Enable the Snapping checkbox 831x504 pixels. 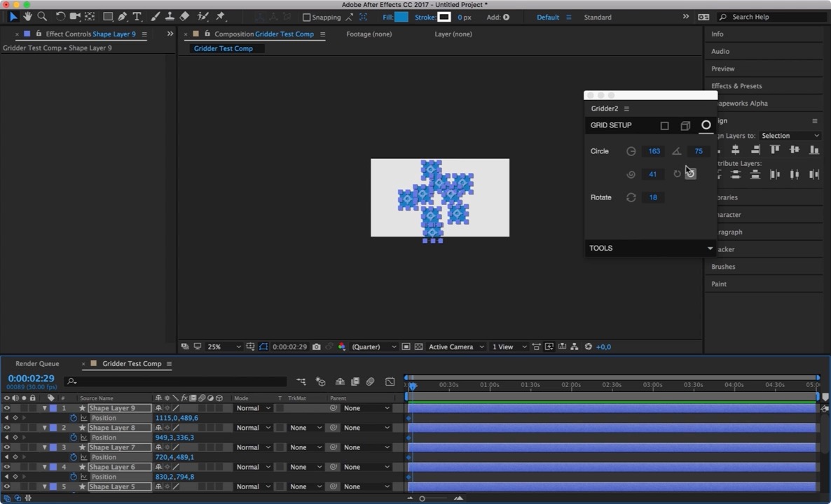click(x=306, y=17)
